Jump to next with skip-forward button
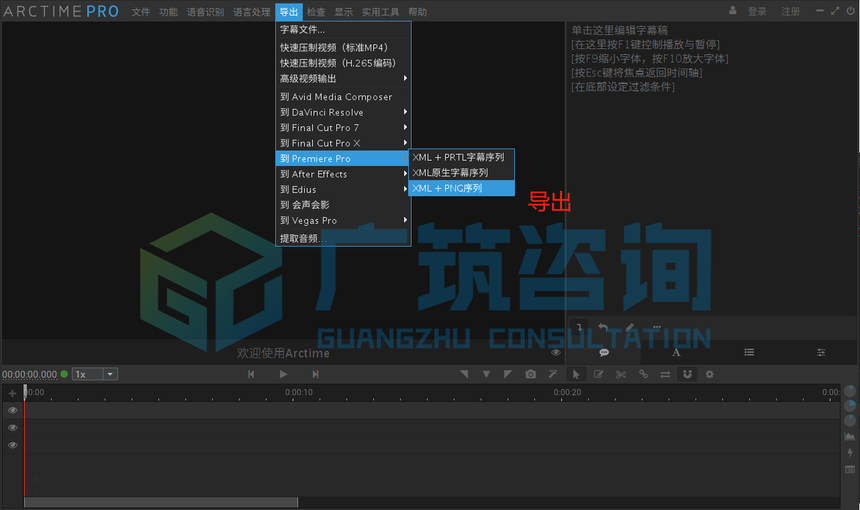Image resolution: width=860 pixels, height=510 pixels. [x=315, y=375]
